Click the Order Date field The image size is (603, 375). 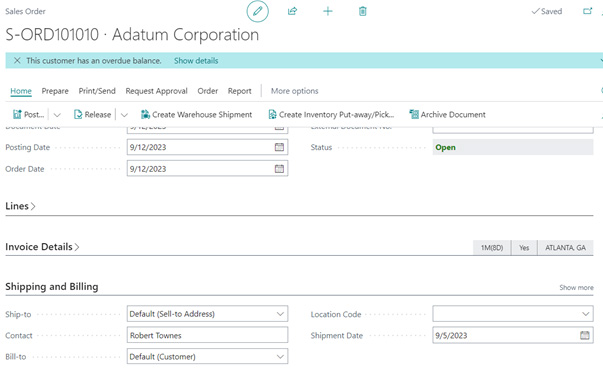[x=207, y=168]
